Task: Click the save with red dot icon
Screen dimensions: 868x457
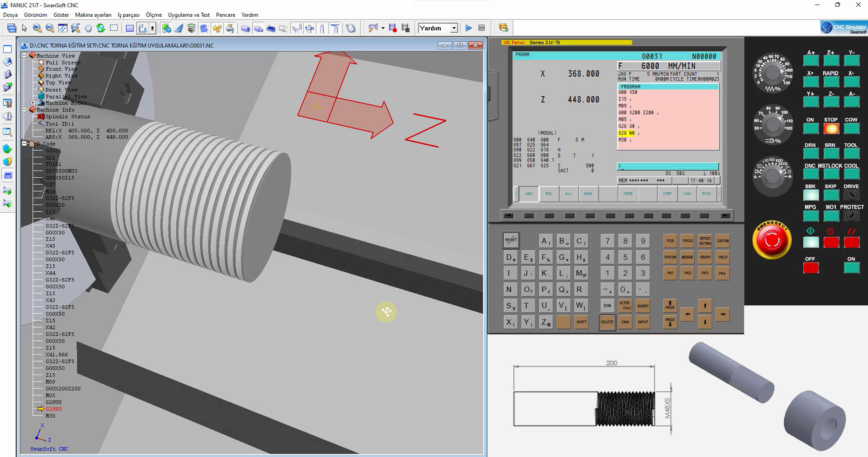Action: click(x=392, y=28)
